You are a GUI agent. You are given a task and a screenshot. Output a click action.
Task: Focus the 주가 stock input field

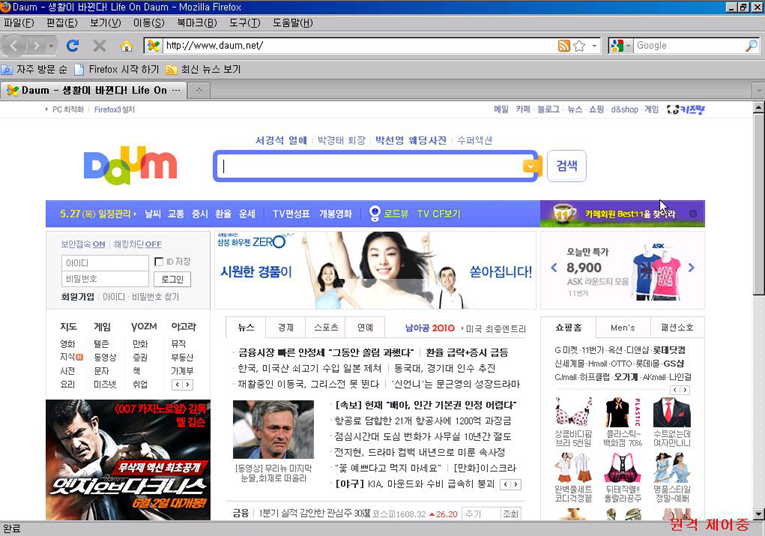coord(481,514)
